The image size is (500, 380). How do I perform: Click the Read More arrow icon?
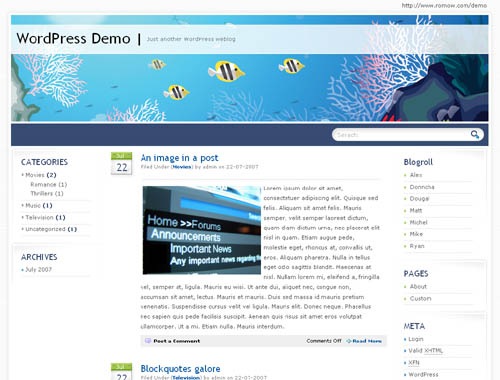(x=349, y=341)
